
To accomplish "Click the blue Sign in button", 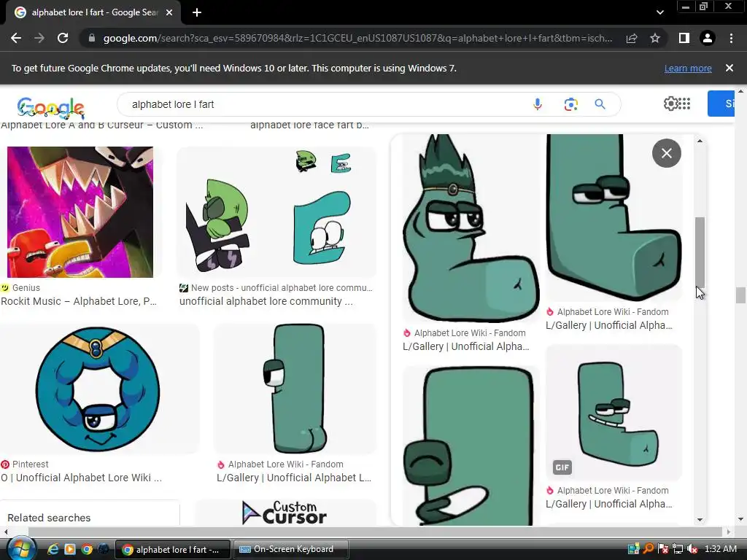I will point(721,104).
